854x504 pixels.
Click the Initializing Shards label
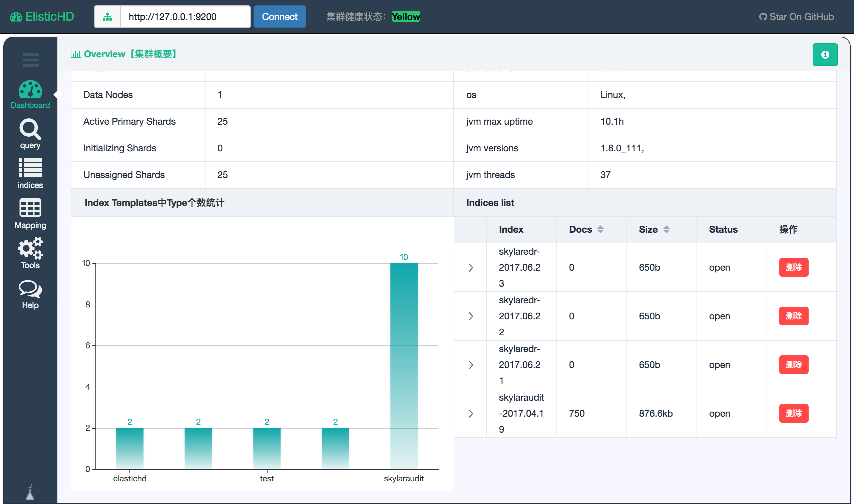[x=120, y=148]
